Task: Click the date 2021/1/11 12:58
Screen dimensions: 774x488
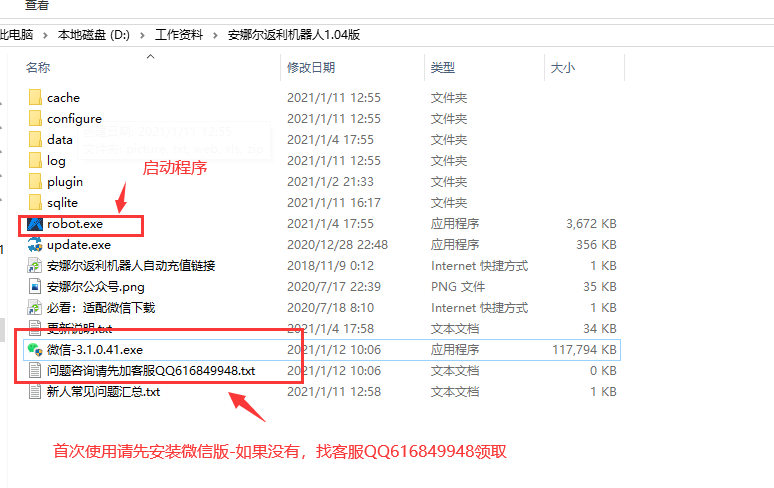Action: pyautogui.click(x=334, y=392)
